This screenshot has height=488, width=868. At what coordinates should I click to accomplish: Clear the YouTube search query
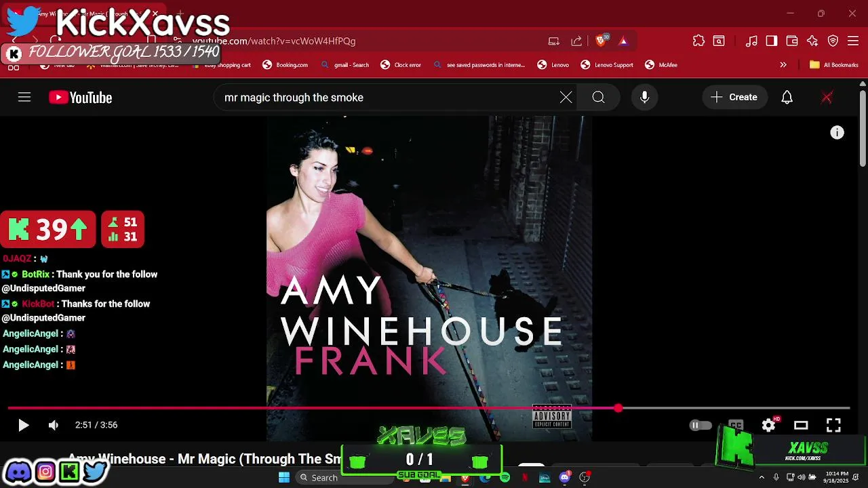pyautogui.click(x=566, y=98)
